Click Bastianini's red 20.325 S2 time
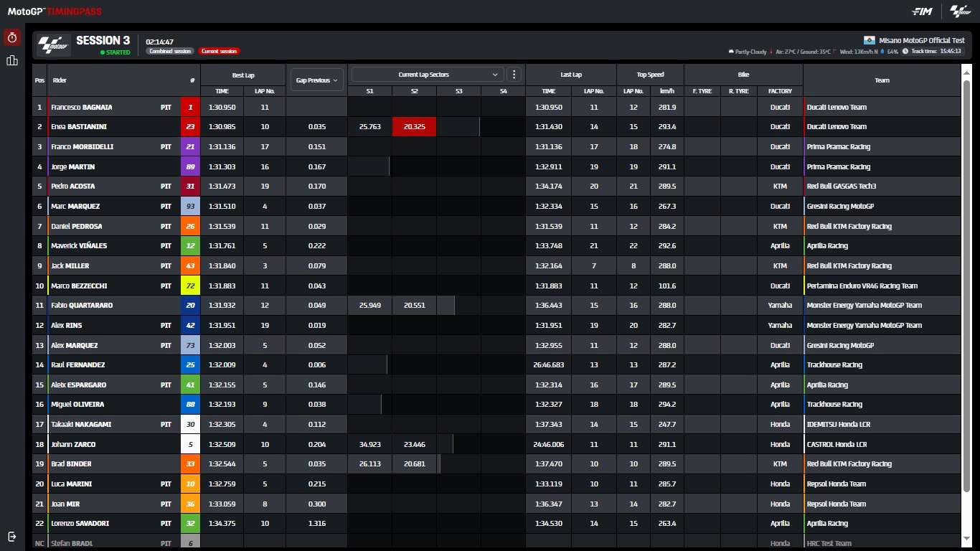980x551 pixels. pyautogui.click(x=414, y=127)
